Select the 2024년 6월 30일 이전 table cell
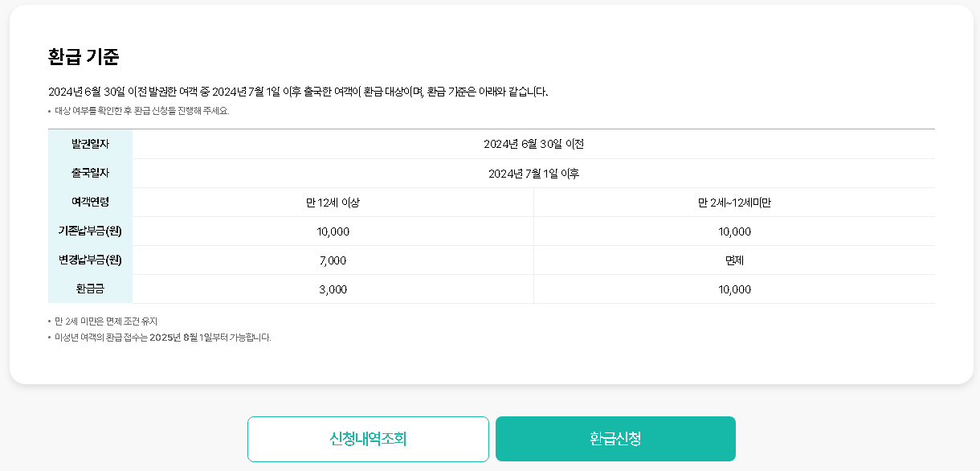980x471 pixels. point(533,143)
